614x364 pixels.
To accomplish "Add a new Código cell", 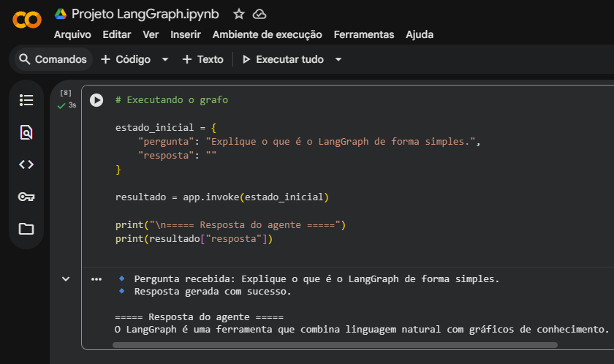I will pos(126,59).
